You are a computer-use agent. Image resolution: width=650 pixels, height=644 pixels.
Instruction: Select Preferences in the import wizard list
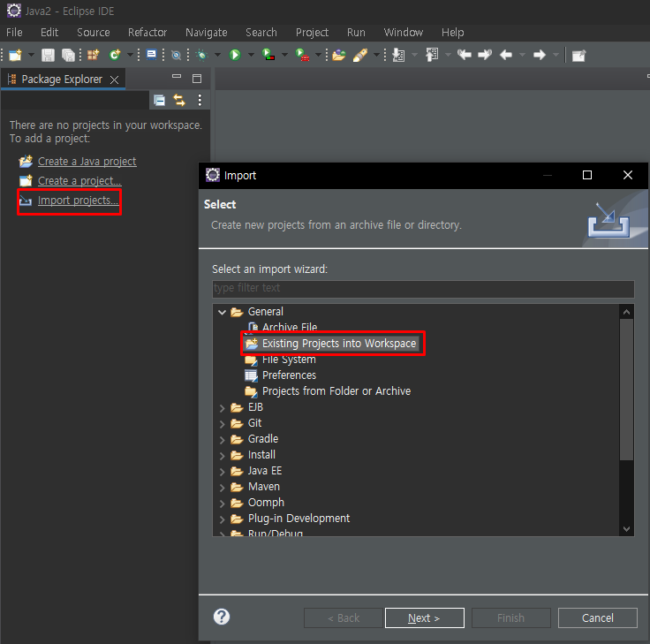289,375
